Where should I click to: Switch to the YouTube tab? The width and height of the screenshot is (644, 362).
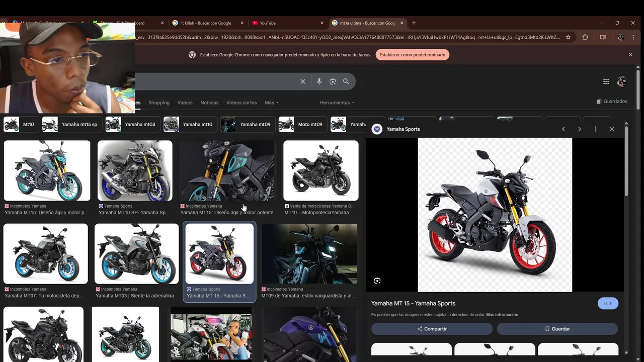click(x=288, y=23)
